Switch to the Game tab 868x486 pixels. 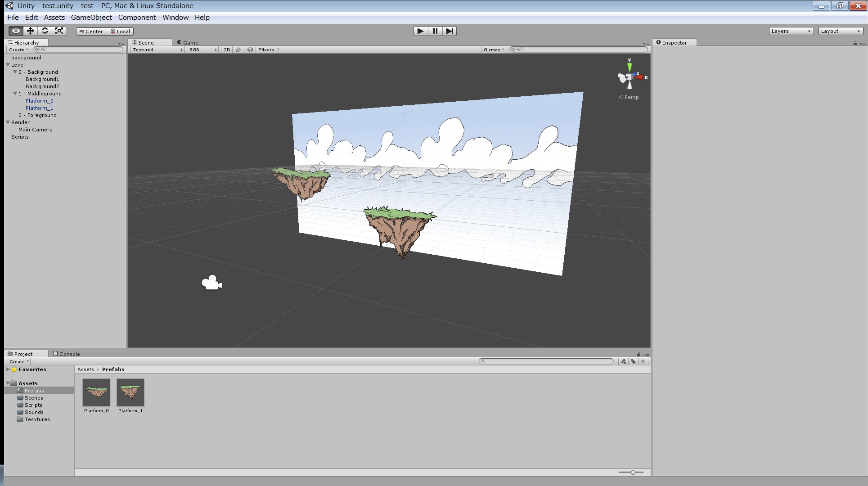(188, 43)
